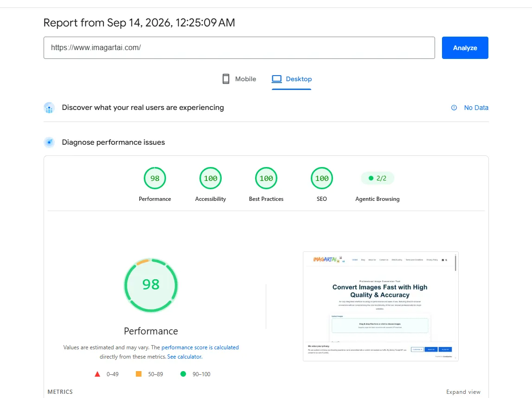This screenshot has height=398, width=532.
Task: Open the performance score is calculated link
Action: point(200,347)
